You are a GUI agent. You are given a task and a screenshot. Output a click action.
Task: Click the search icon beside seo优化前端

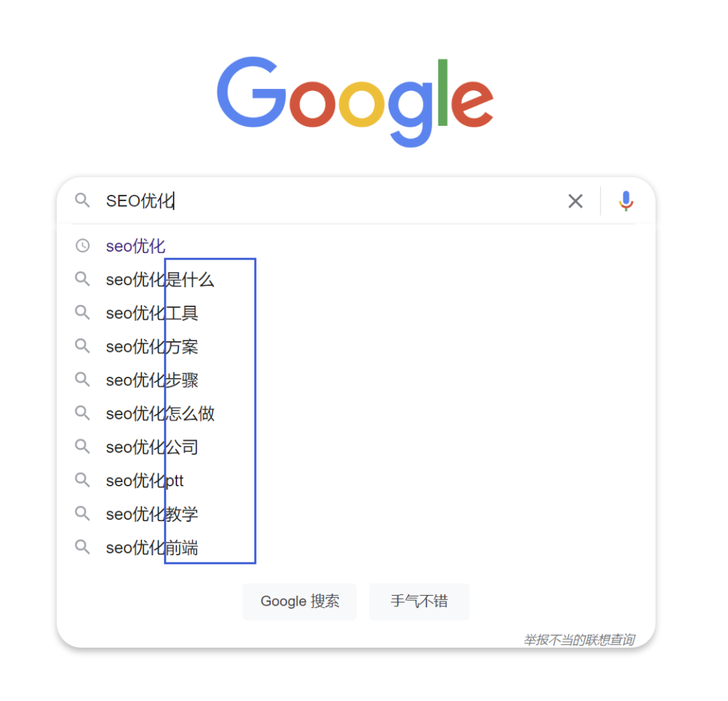[82, 547]
